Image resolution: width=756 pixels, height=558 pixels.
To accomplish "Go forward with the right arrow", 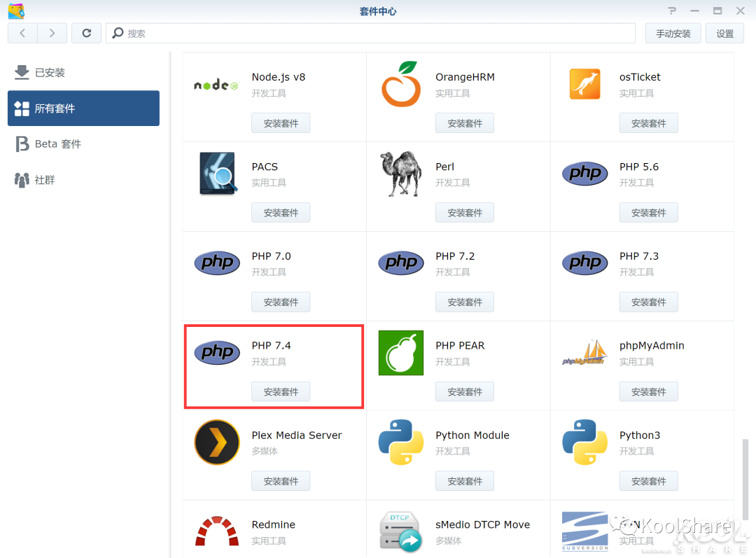I will 52,34.
